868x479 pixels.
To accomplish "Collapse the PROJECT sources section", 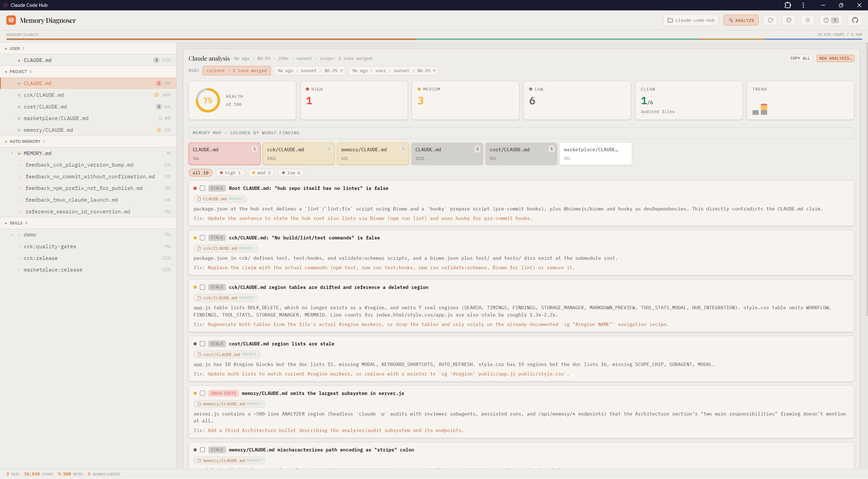I will tap(88, 71).
